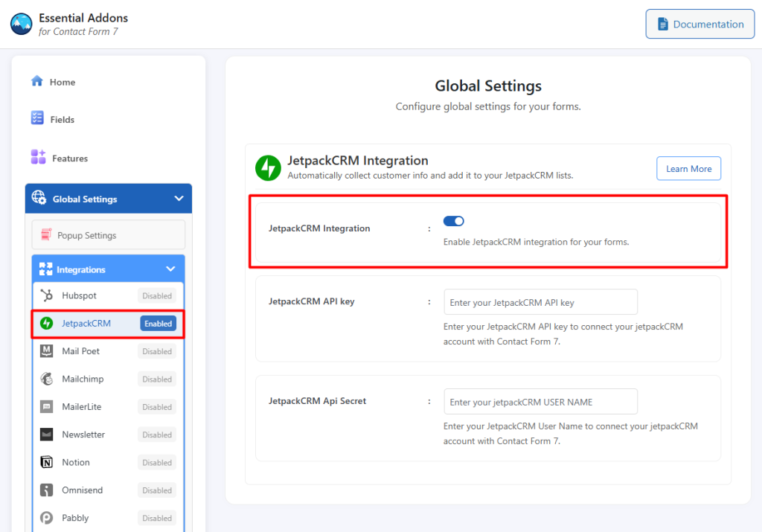Screen dimensions: 762x532
Task: Click the Disabled badge next to Pabbly
Action: point(157,519)
